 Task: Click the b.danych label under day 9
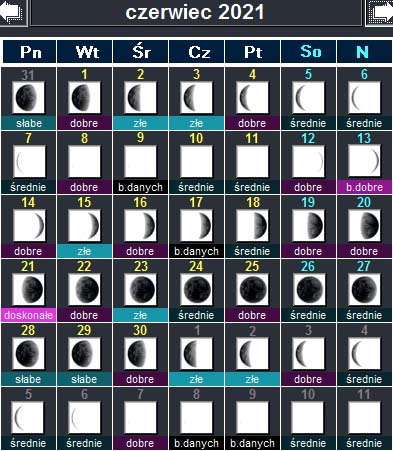[140, 187]
